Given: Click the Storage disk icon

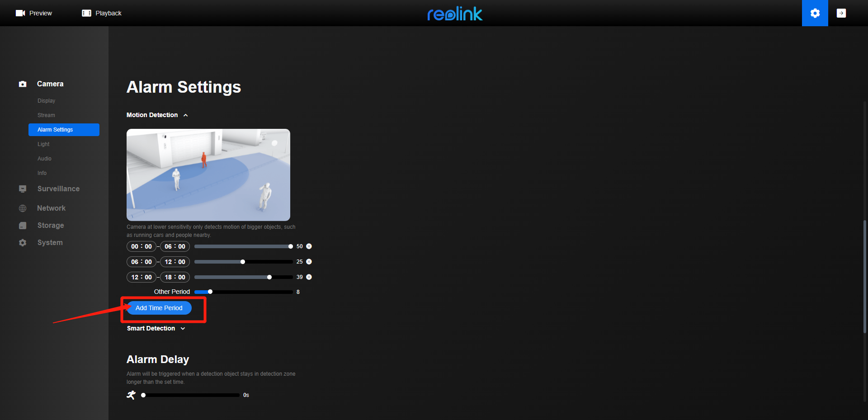Looking at the screenshot, I should [x=23, y=226].
